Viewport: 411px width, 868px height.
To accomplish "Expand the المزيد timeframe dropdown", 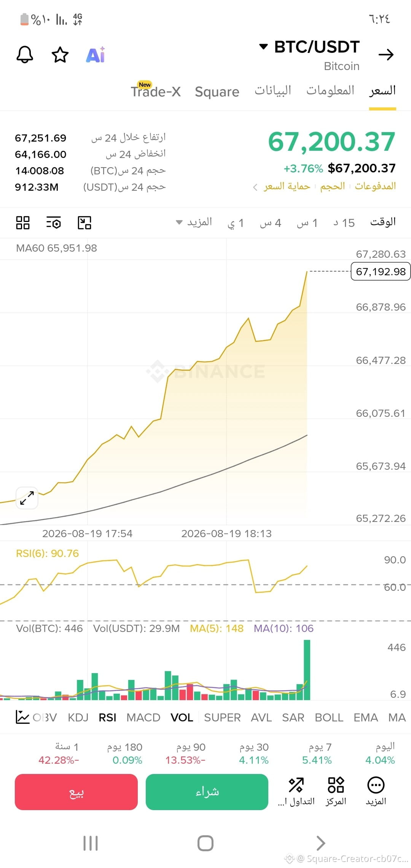I will 194,222.
